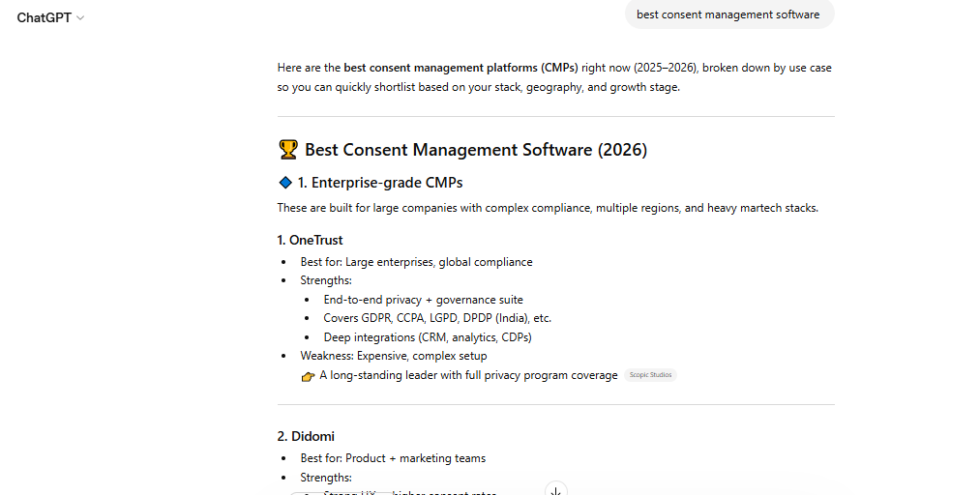980x495 pixels.
Task: Click 'These are built for large companies' sentence
Action: click(x=548, y=208)
